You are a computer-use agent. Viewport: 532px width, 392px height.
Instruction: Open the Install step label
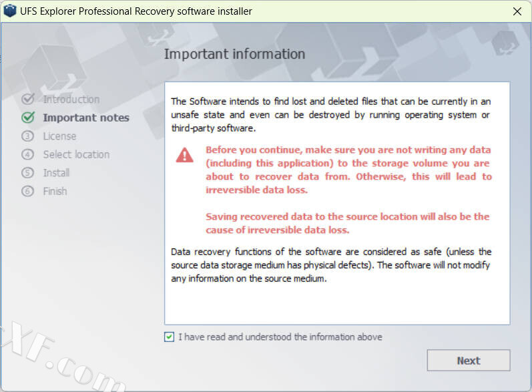click(56, 173)
